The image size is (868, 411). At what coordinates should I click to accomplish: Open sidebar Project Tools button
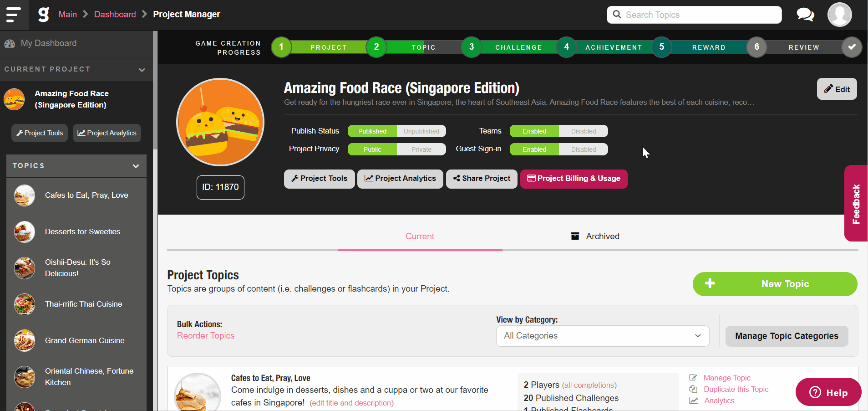pos(40,133)
